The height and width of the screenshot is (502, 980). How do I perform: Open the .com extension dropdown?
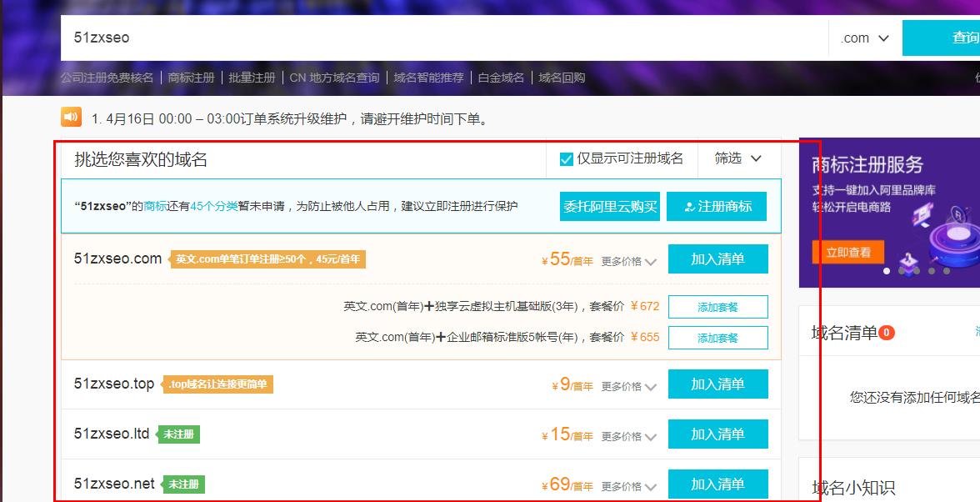click(x=863, y=37)
